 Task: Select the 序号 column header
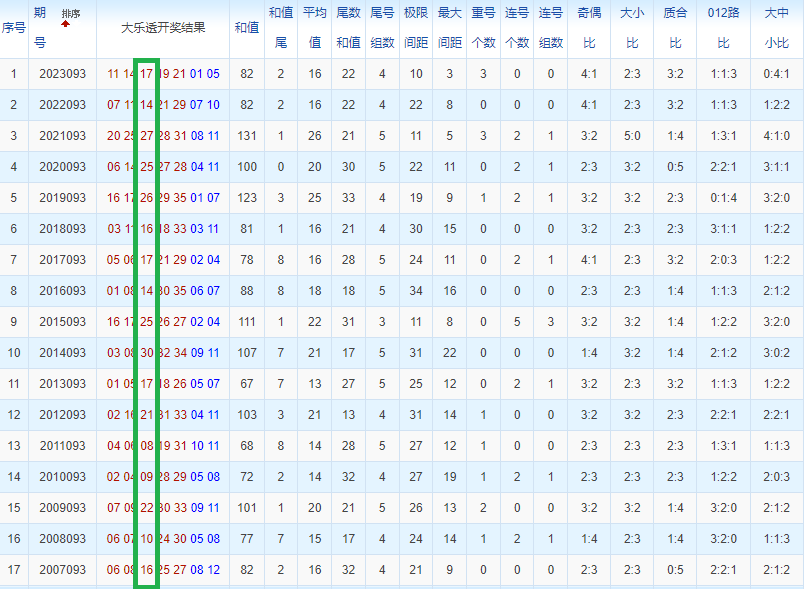point(13,28)
